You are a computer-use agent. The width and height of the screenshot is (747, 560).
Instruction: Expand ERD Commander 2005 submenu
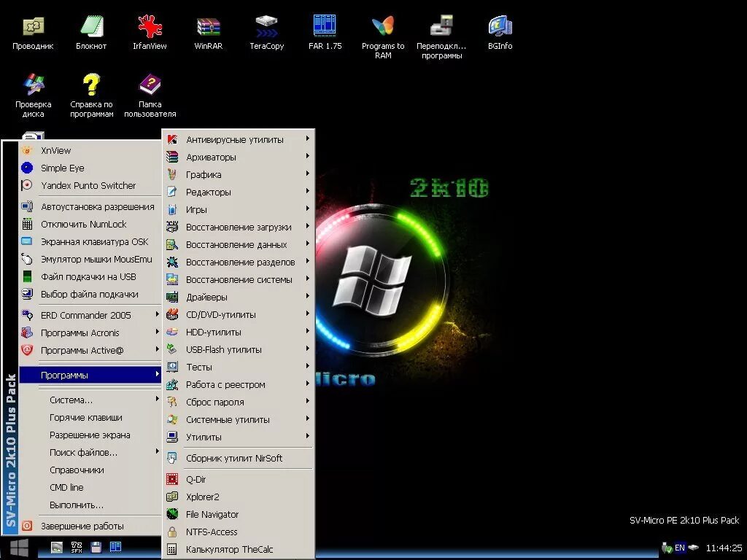coord(90,315)
